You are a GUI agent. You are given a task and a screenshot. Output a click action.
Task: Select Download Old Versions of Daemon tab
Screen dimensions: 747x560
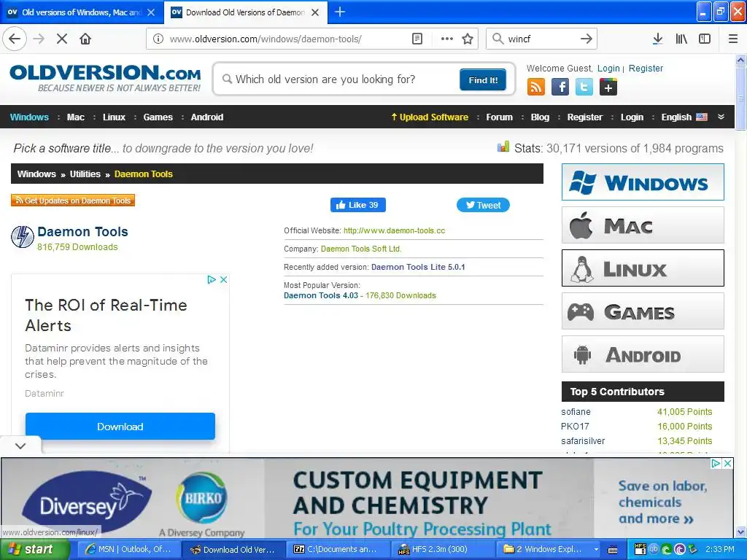(x=245, y=12)
